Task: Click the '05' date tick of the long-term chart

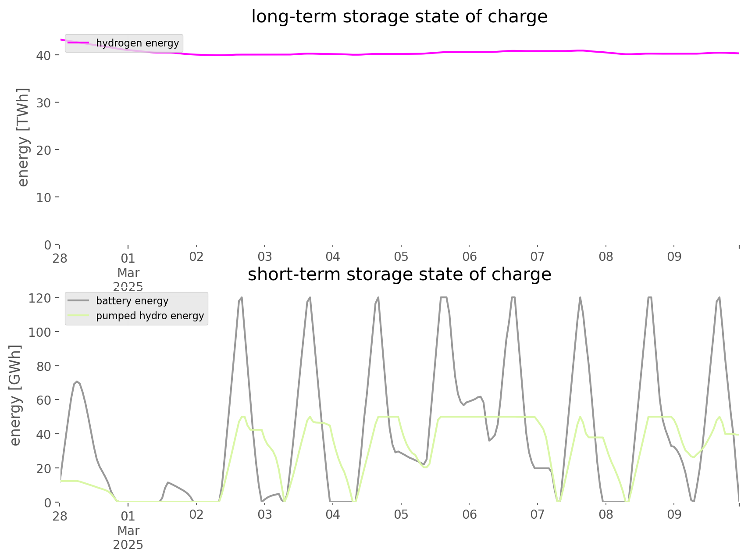Action: coord(401,257)
